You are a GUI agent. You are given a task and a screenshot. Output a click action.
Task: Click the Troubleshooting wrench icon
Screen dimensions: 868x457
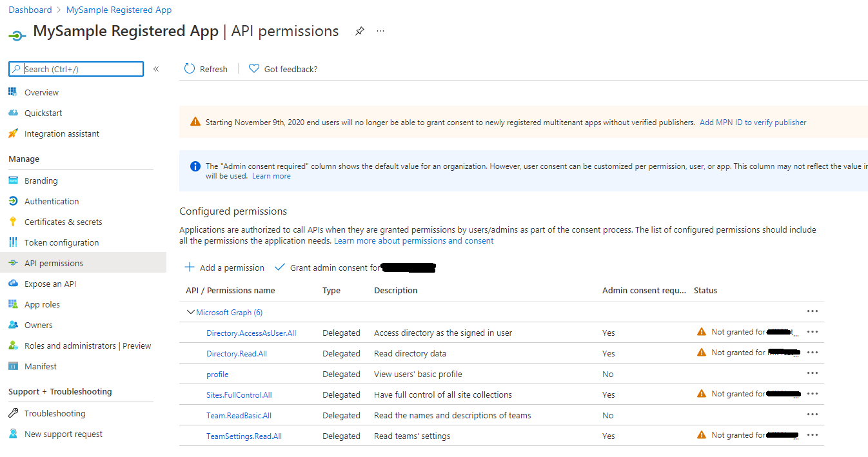(13, 413)
